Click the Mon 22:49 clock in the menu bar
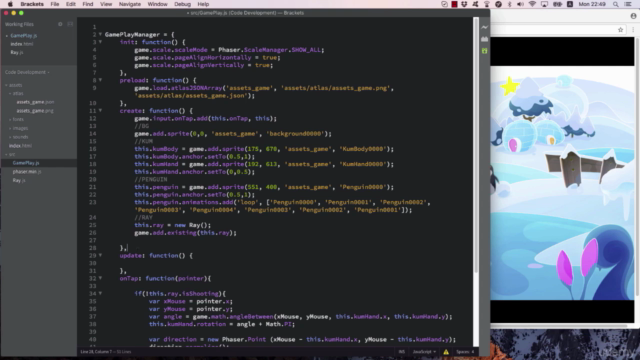 592,4
